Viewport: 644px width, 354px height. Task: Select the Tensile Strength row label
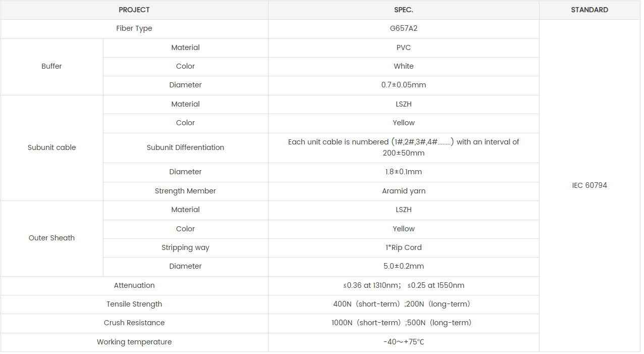coord(134,304)
